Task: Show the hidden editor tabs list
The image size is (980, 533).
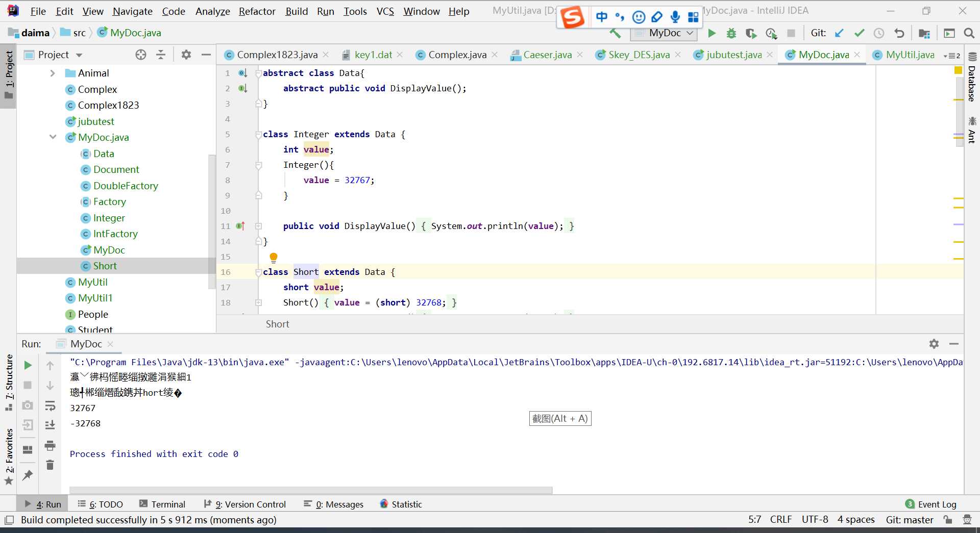Action: pyautogui.click(x=952, y=55)
